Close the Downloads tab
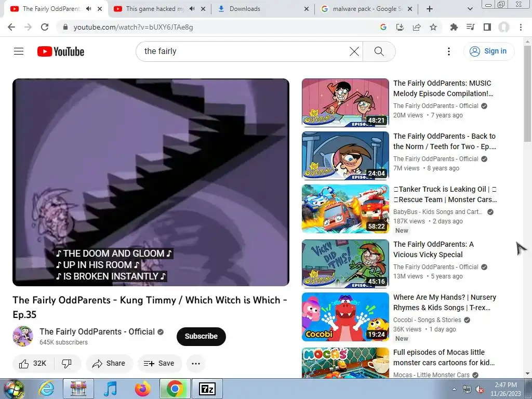 pyautogui.click(x=307, y=9)
